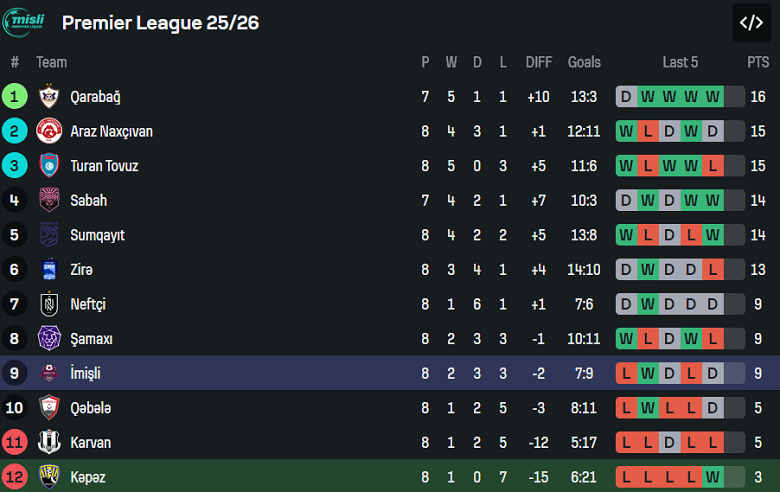This screenshot has width=780, height=492.
Task: Click Qarabağ's position number 1 badge
Action: click(x=15, y=97)
